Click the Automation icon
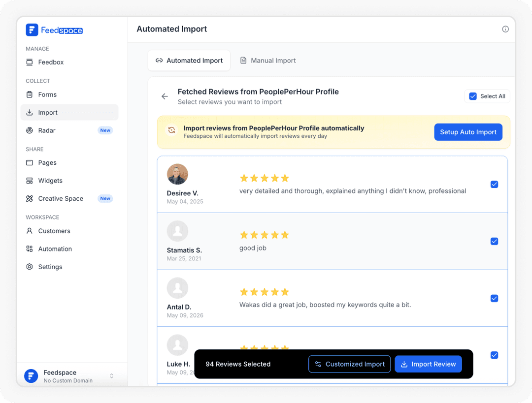 [30, 249]
